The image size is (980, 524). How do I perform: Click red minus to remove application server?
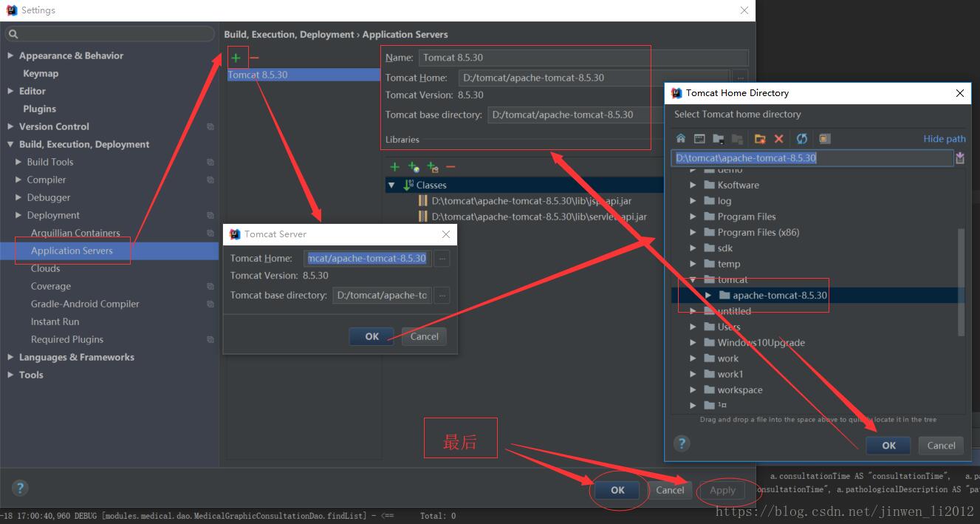point(254,58)
